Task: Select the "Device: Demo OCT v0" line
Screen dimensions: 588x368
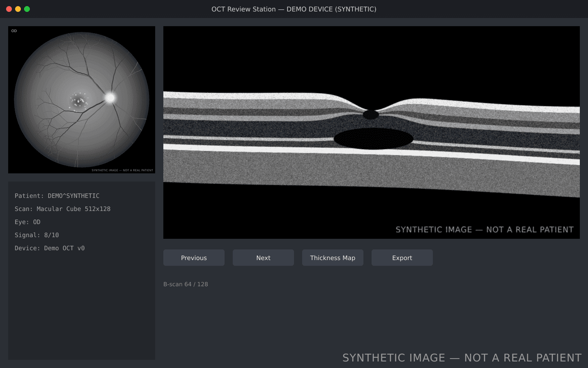Action: tap(50, 248)
